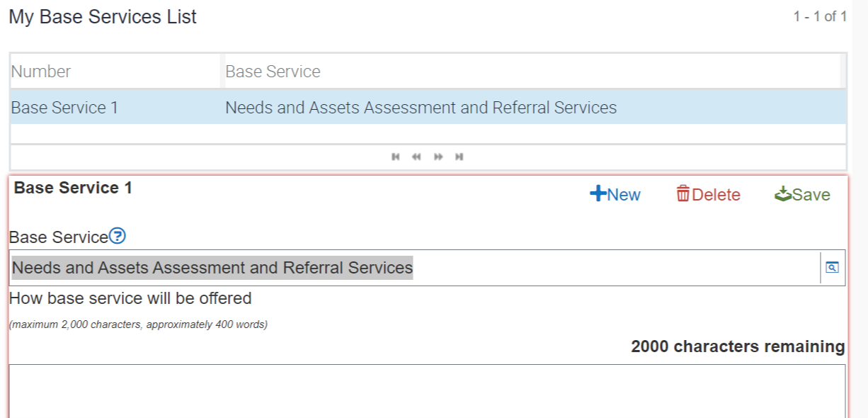Click the trash icon to delete the service
868x418 pixels.
click(x=683, y=194)
